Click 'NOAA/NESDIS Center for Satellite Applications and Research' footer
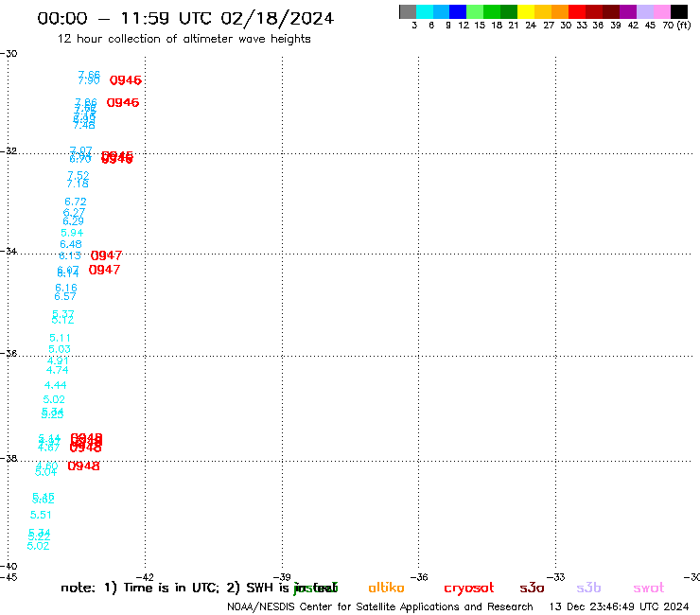 [380, 607]
